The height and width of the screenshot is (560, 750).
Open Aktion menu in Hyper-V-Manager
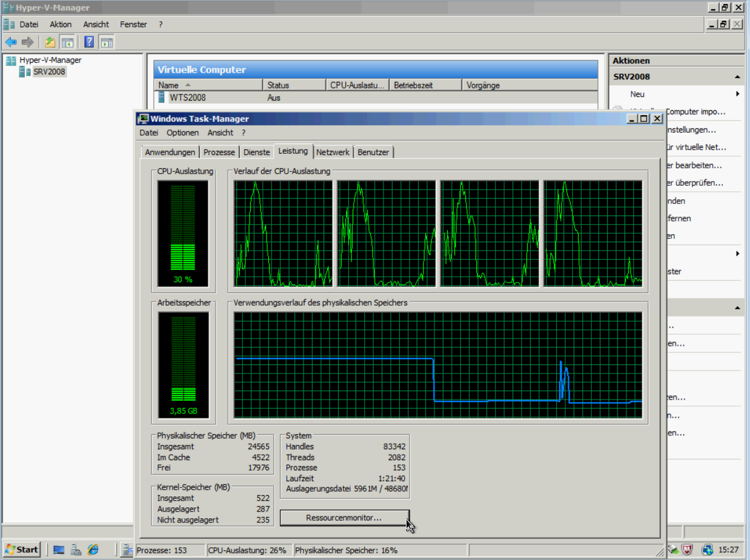click(x=61, y=24)
